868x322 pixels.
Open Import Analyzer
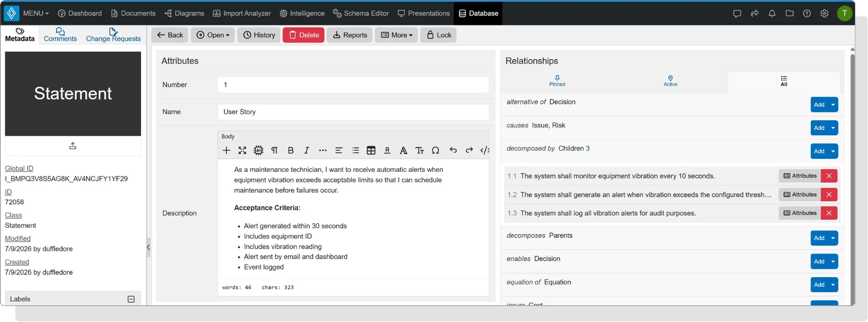242,14
